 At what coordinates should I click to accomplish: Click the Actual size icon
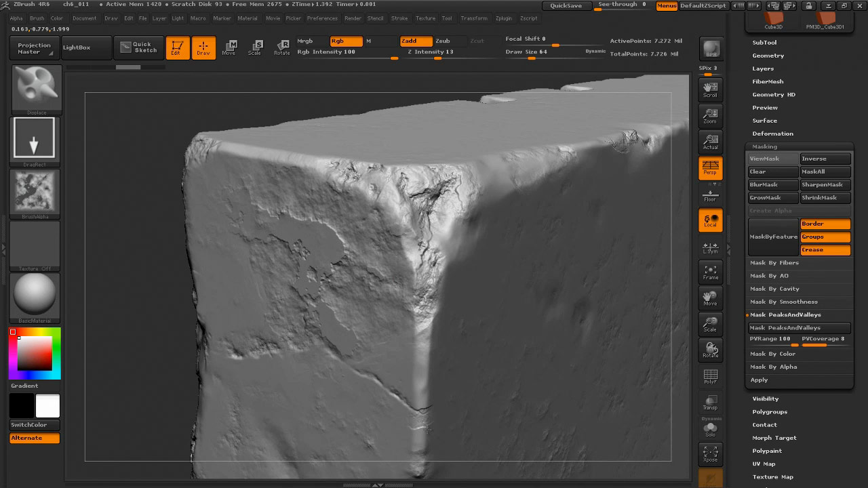click(710, 142)
